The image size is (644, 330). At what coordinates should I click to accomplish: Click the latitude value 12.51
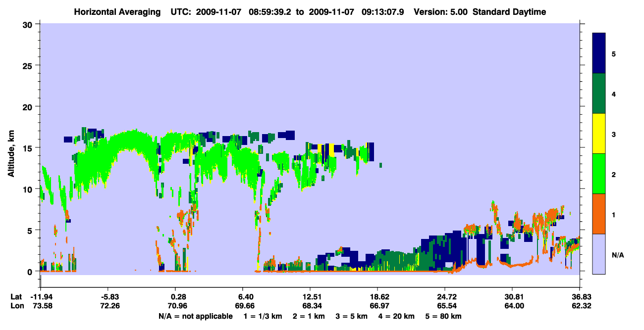tap(310, 297)
